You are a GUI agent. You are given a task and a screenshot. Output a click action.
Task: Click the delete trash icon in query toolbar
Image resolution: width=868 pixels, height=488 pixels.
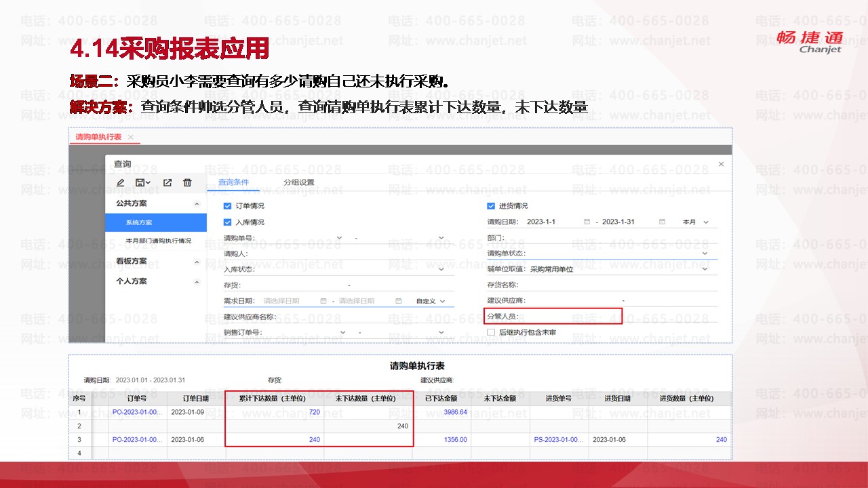pos(188,182)
